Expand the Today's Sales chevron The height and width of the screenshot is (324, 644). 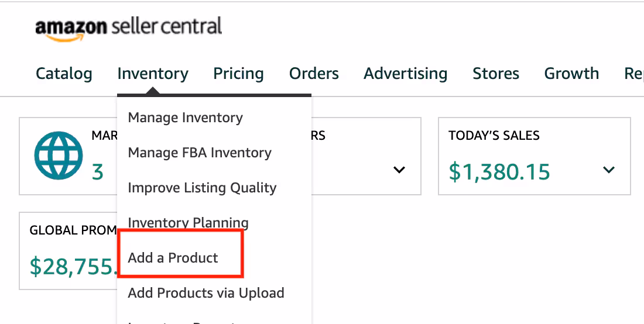point(609,170)
